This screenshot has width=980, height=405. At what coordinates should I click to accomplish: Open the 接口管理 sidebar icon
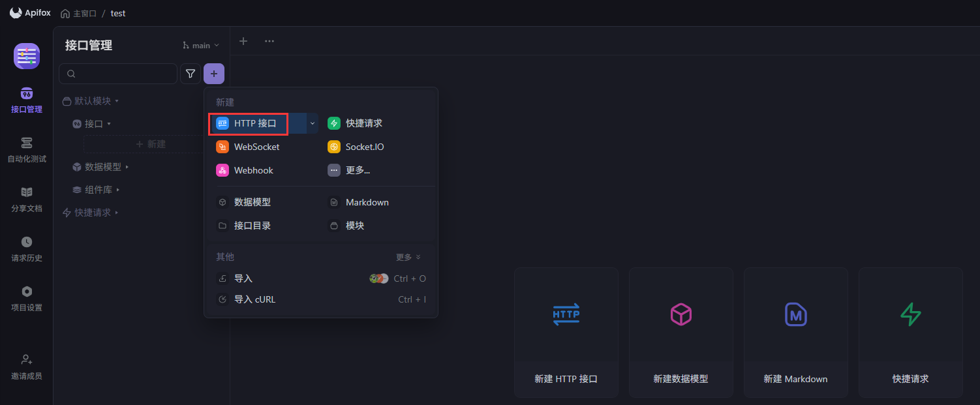[26, 100]
